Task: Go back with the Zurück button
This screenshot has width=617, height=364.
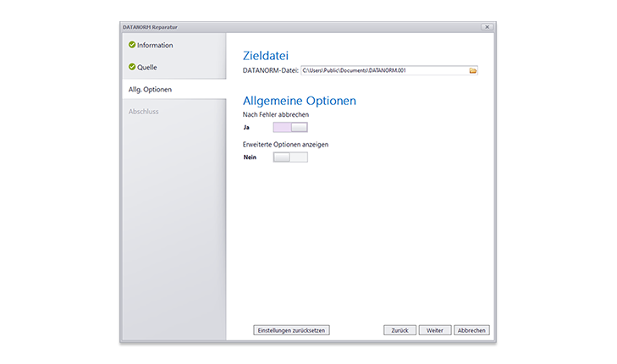Action: pyautogui.click(x=399, y=330)
